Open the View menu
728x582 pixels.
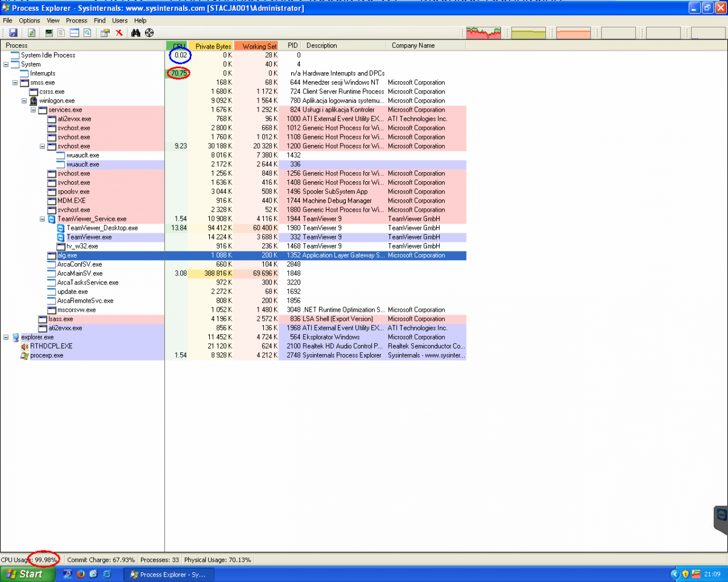[53, 21]
